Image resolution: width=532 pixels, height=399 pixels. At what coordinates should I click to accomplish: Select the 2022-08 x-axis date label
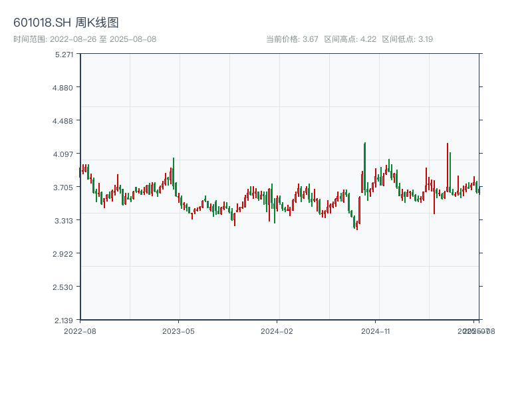coord(80,331)
